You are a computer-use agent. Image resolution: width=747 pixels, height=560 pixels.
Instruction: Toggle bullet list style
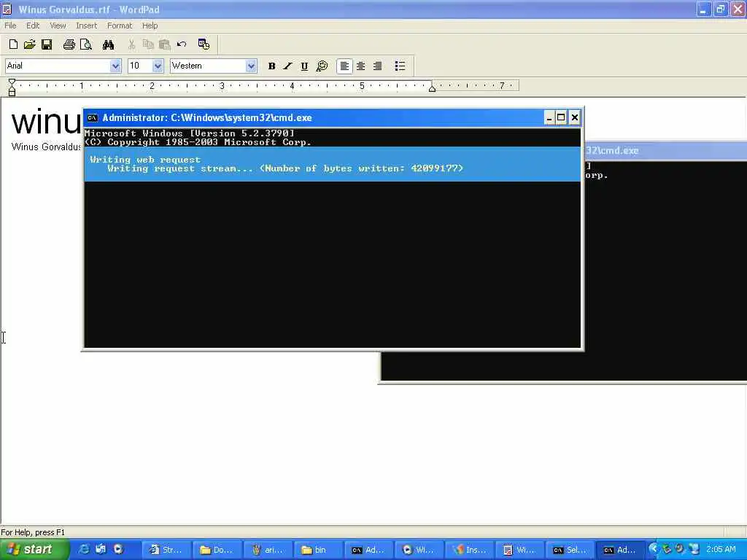coord(400,66)
